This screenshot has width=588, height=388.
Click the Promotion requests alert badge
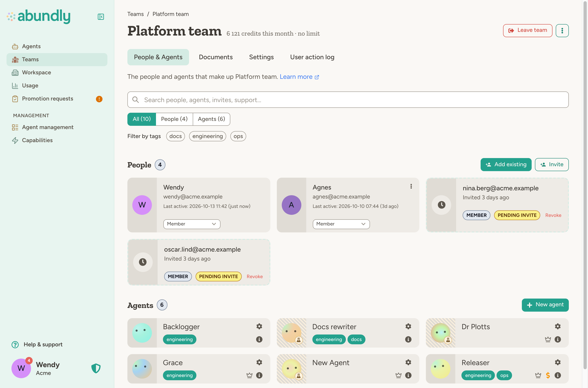tap(99, 99)
